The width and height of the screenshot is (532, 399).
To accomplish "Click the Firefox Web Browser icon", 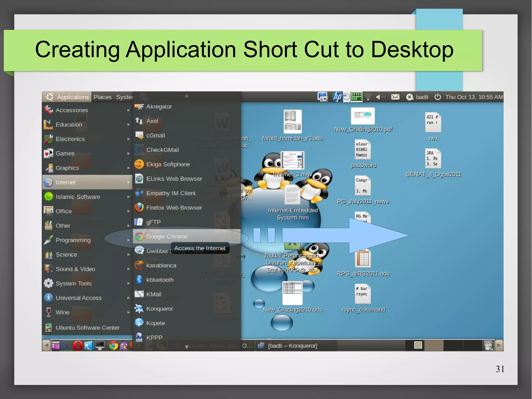I will coord(139,207).
